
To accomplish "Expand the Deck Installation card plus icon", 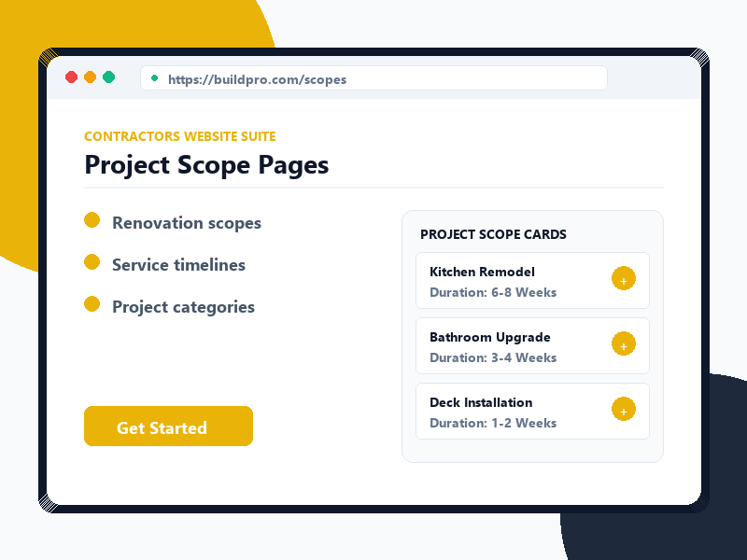I will tap(624, 409).
